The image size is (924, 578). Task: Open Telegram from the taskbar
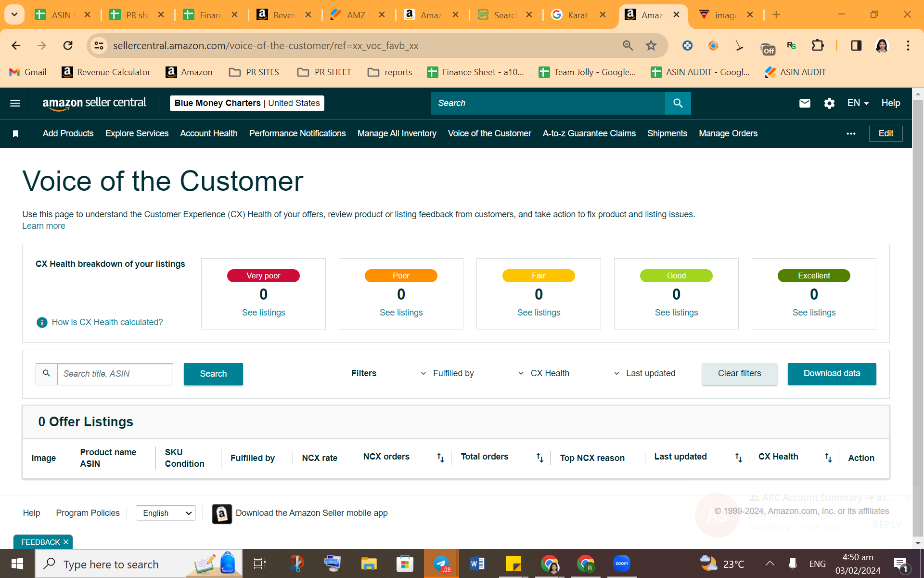(x=441, y=564)
